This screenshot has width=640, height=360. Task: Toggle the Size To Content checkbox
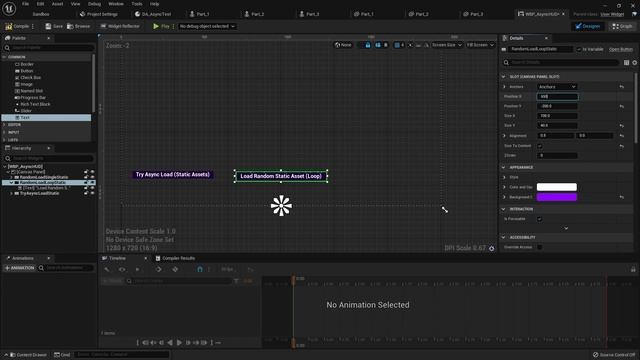point(540,146)
